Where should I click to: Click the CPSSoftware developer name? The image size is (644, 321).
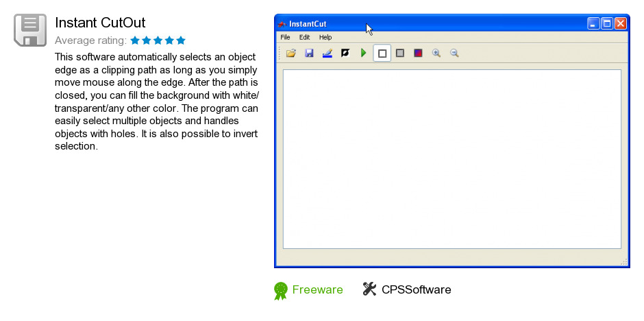(416, 289)
